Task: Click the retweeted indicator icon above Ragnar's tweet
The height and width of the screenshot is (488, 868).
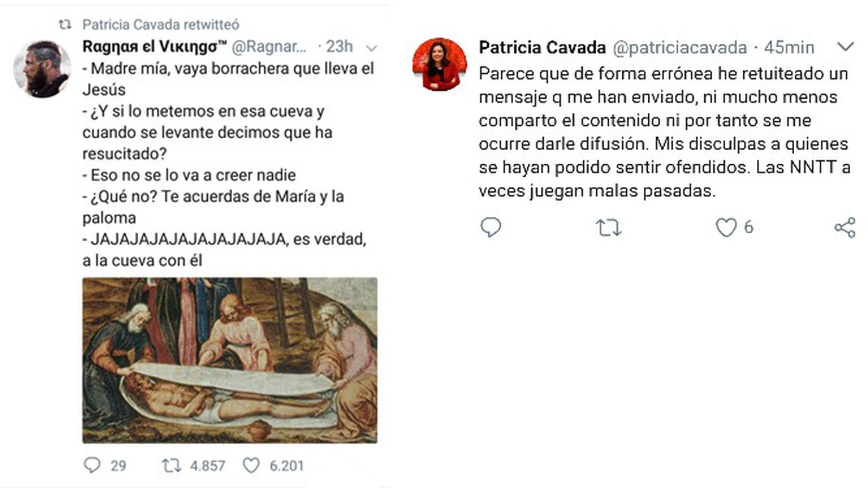Action: pyautogui.click(x=65, y=24)
